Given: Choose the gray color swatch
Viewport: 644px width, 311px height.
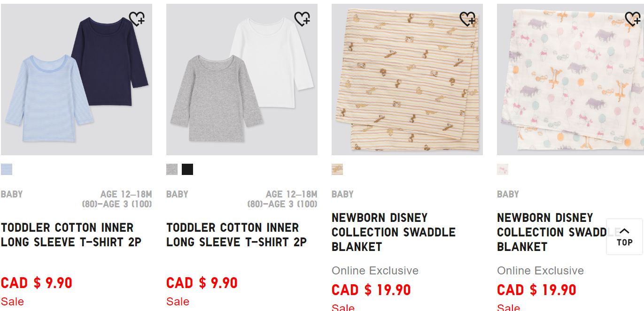Looking at the screenshot, I should click(172, 169).
